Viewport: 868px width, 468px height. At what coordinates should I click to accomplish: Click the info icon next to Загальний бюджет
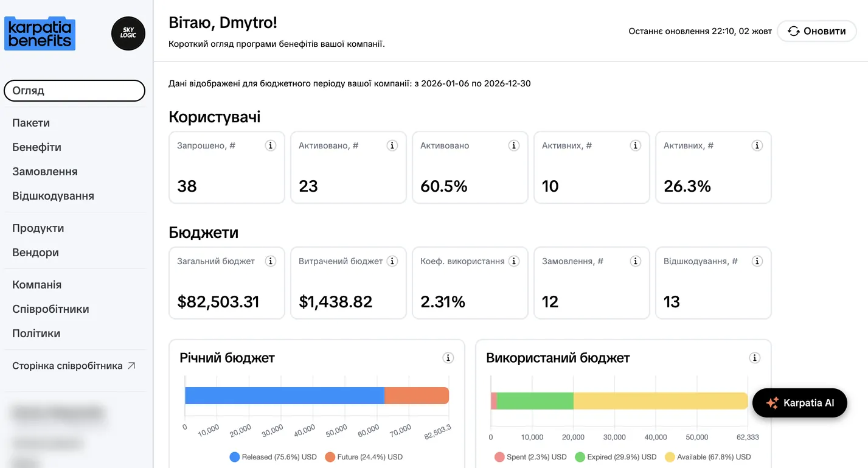coord(271,261)
